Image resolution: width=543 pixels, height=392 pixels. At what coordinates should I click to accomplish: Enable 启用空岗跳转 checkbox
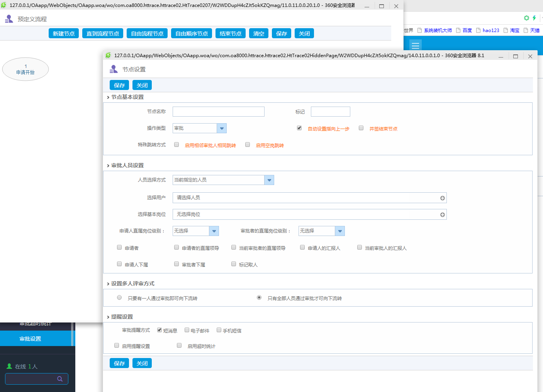(x=248, y=144)
